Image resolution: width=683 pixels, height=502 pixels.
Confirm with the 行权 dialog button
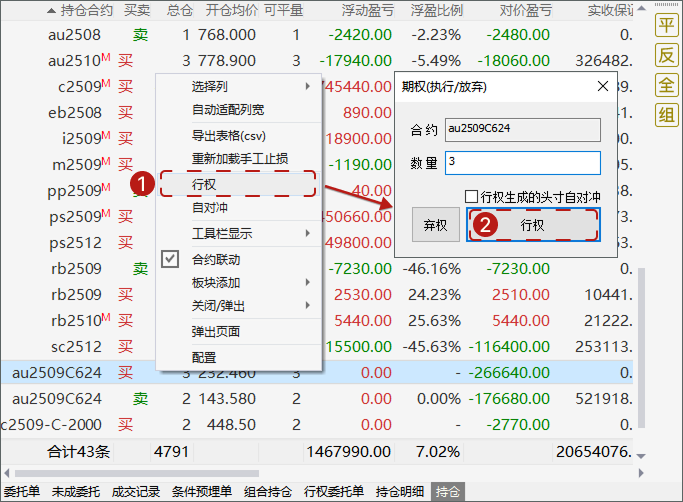(x=533, y=225)
